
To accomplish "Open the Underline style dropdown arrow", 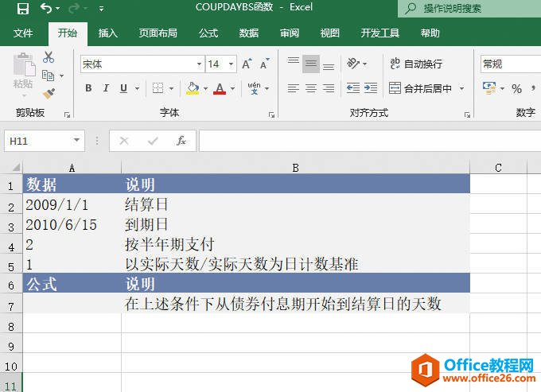I will [x=137, y=88].
